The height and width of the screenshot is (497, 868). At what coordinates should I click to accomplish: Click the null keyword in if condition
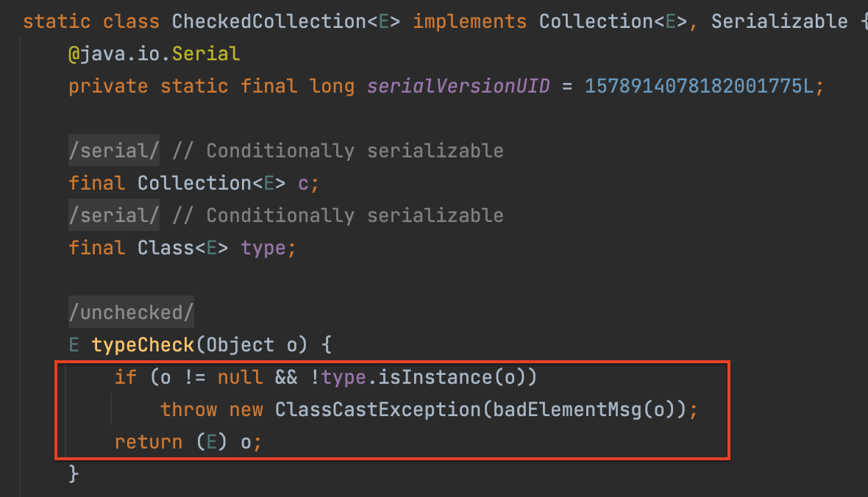[240, 377]
